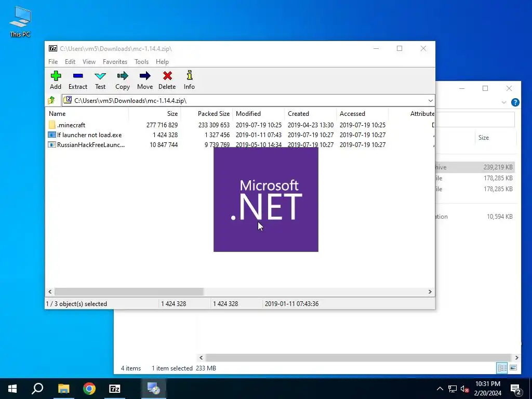
Task: Sort by the Modified column header
Action: (x=259, y=114)
